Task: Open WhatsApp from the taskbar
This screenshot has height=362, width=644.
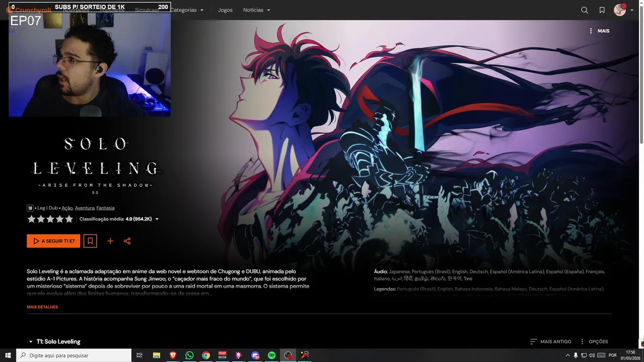Action: tap(189, 355)
